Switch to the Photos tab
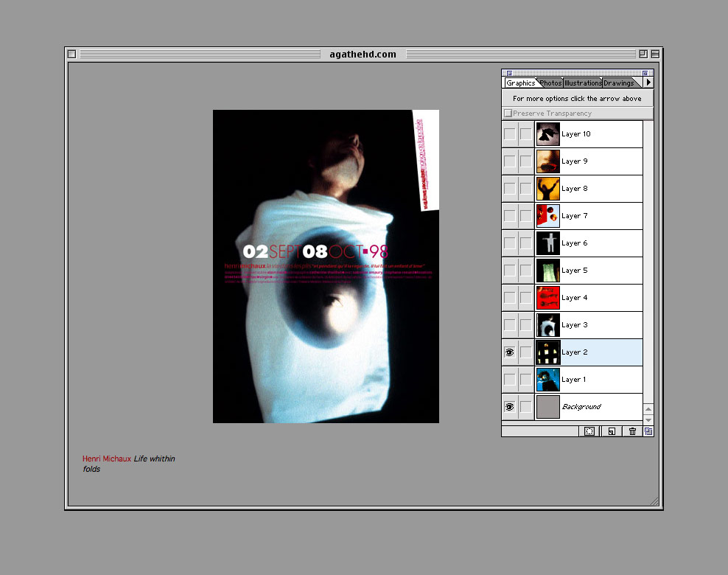The height and width of the screenshot is (575, 728). [550, 83]
